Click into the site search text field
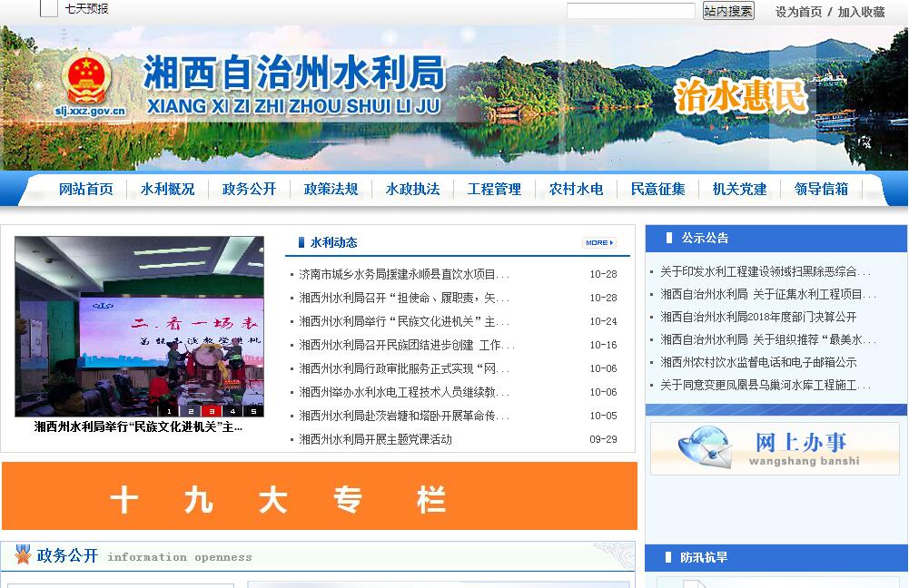The width and height of the screenshot is (909, 588). pyautogui.click(x=630, y=11)
